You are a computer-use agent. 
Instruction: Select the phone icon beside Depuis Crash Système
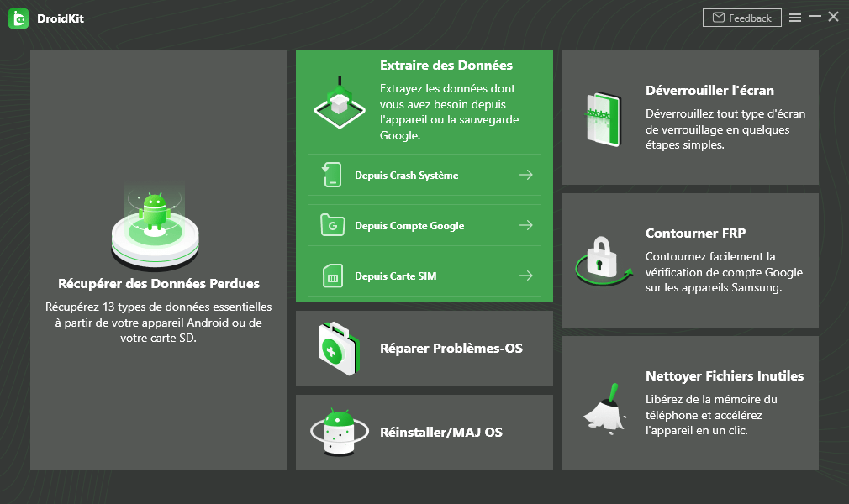click(331, 175)
